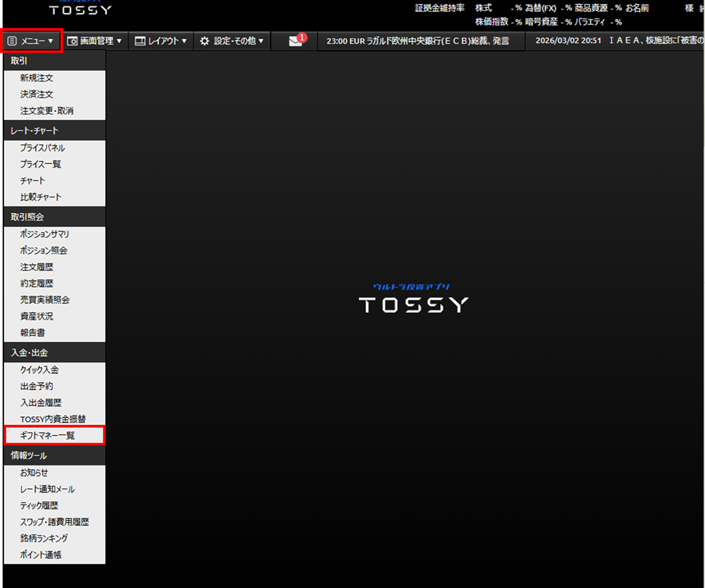Open 約定履歴 menu item

pos(37,284)
